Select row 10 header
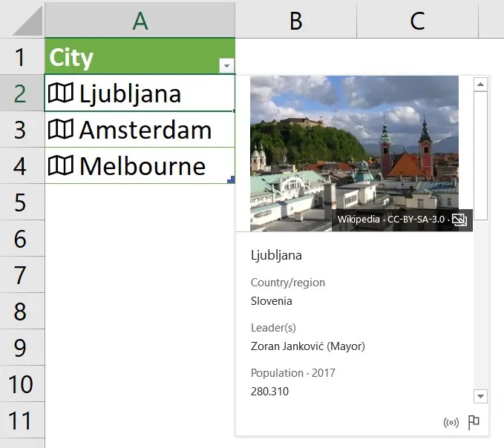This screenshot has height=448, width=504. pos(22,383)
